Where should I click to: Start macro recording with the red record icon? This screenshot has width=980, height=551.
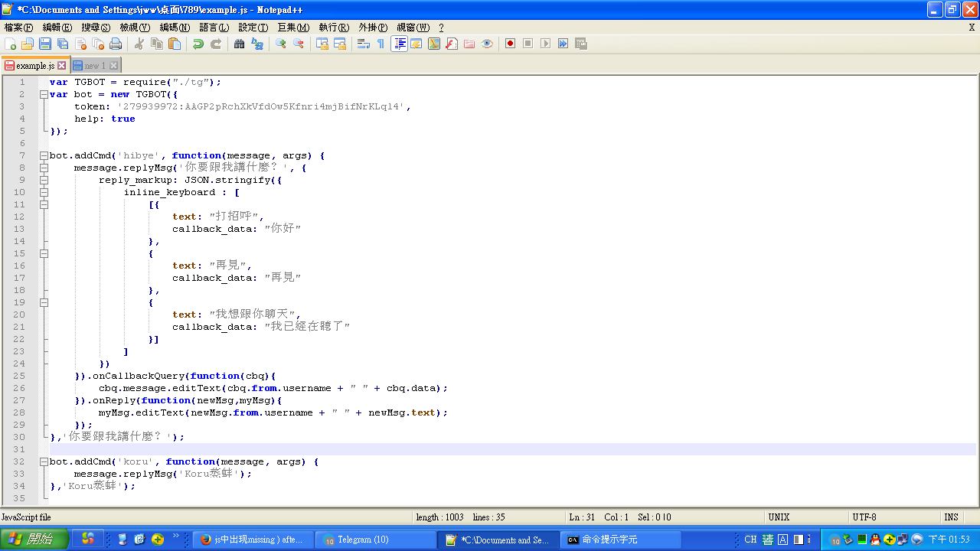[x=510, y=44]
